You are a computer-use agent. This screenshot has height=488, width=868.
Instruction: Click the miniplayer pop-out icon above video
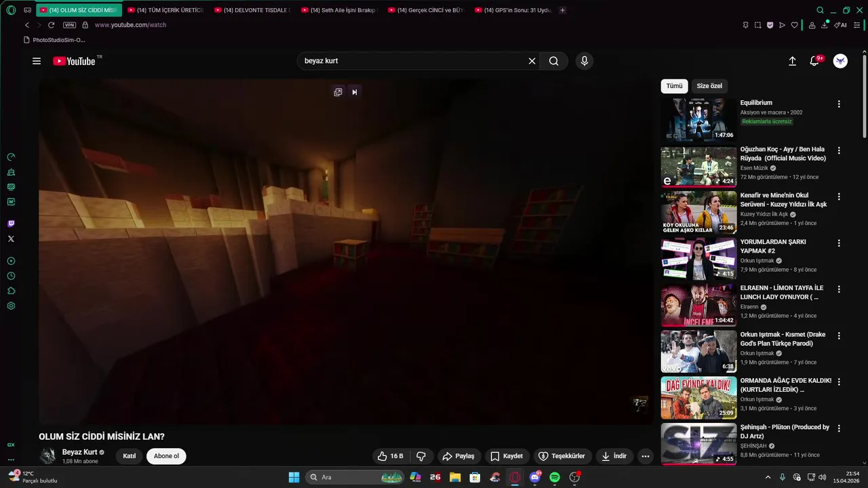[338, 92]
